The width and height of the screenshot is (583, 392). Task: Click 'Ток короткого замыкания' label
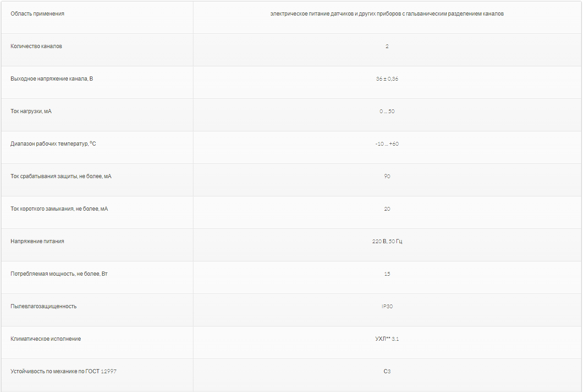[59, 209]
